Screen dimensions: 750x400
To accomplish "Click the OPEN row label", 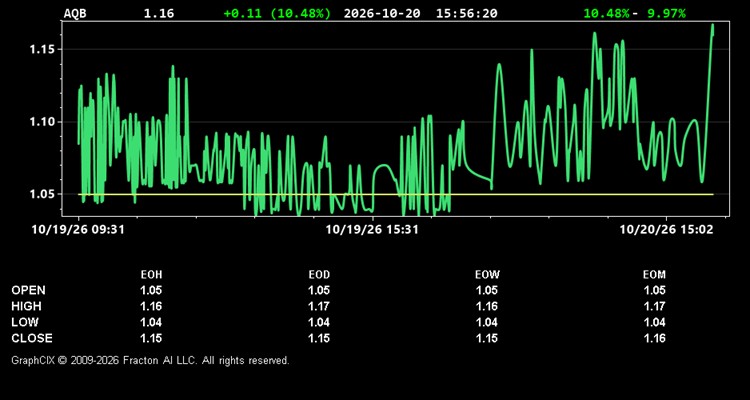I will 28,290.
